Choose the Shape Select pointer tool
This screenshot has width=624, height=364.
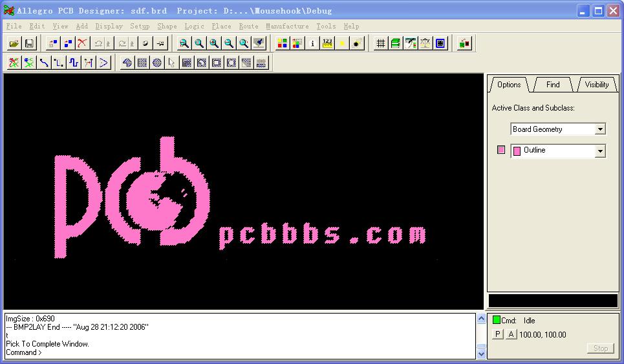pos(171,63)
